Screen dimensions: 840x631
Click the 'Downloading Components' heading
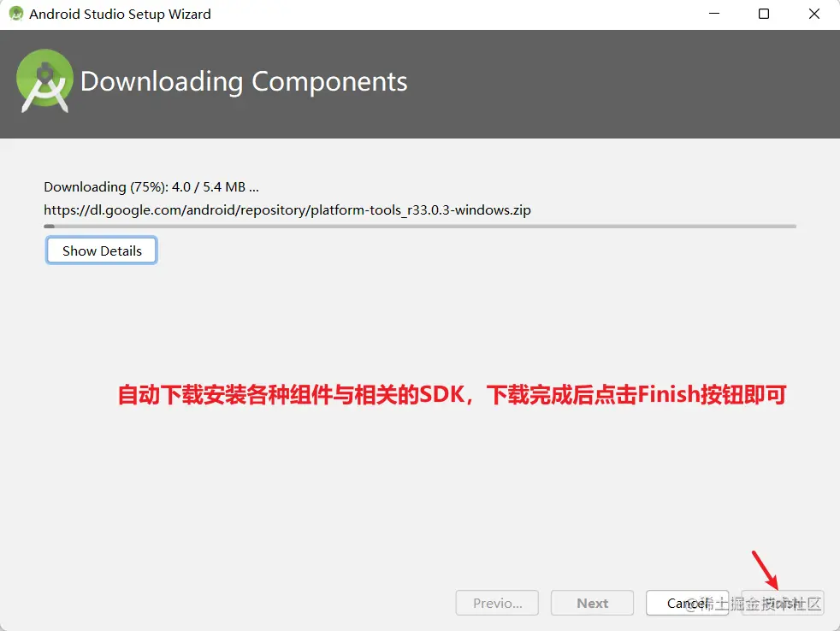pyautogui.click(x=244, y=81)
